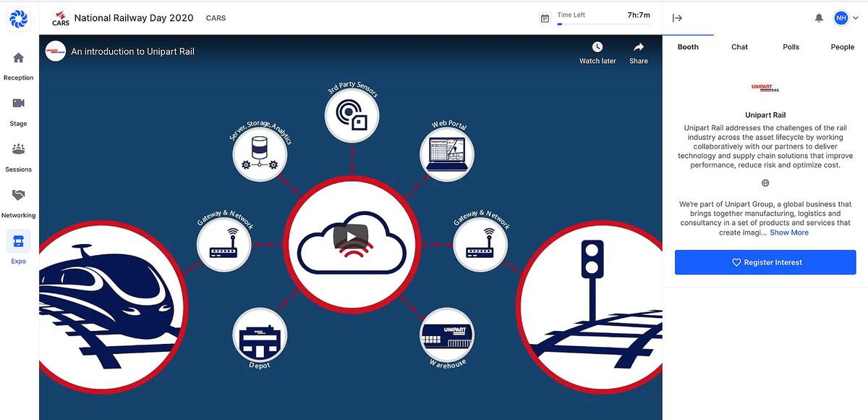Switch to the Polls tab
Viewport: 868px width, 420px height.
tap(791, 47)
